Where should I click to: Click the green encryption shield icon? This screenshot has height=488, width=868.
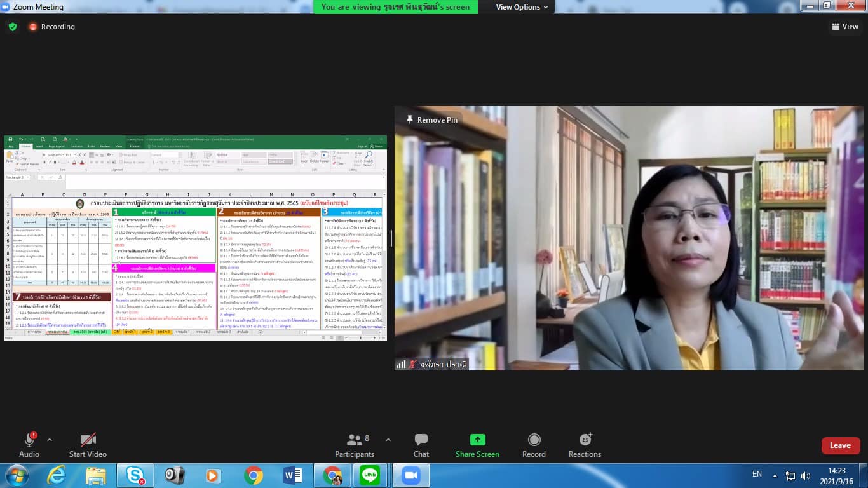point(13,27)
